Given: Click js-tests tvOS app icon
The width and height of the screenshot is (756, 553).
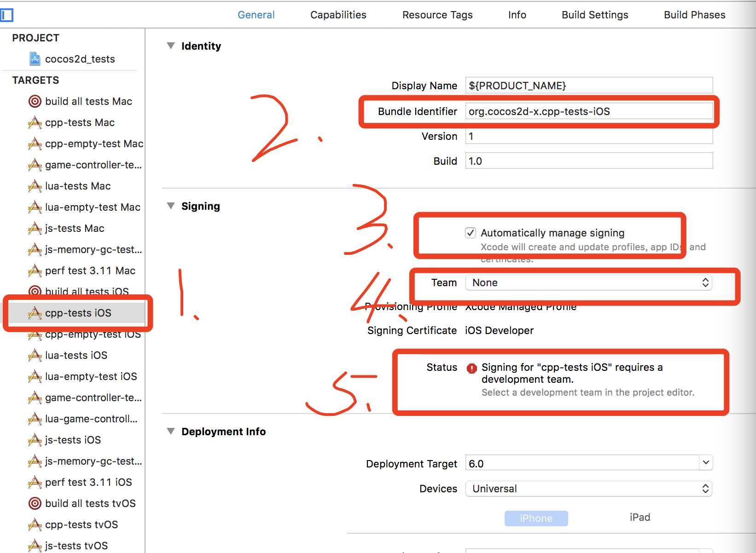Looking at the screenshot, I should coord(35,546).
